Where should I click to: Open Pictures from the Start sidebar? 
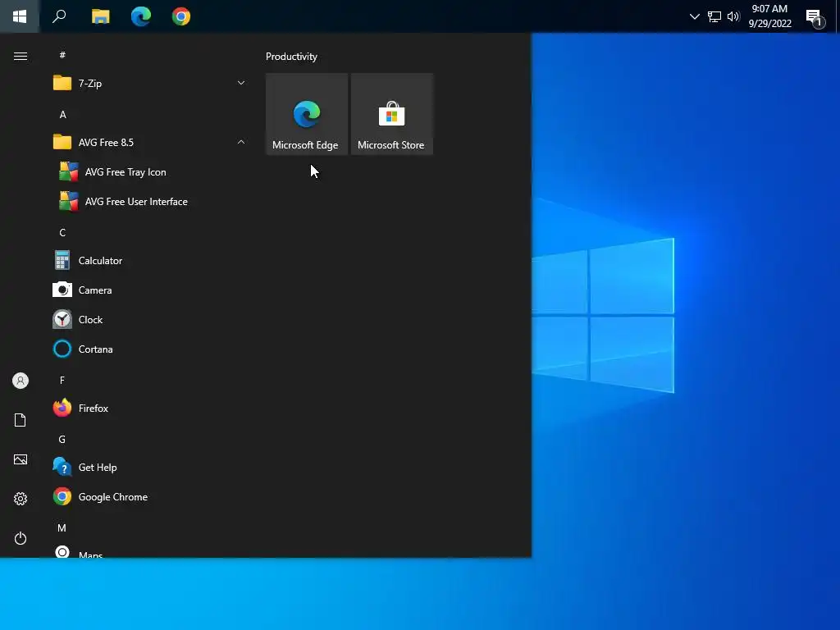pyautogui.click(x=21, y=459)
